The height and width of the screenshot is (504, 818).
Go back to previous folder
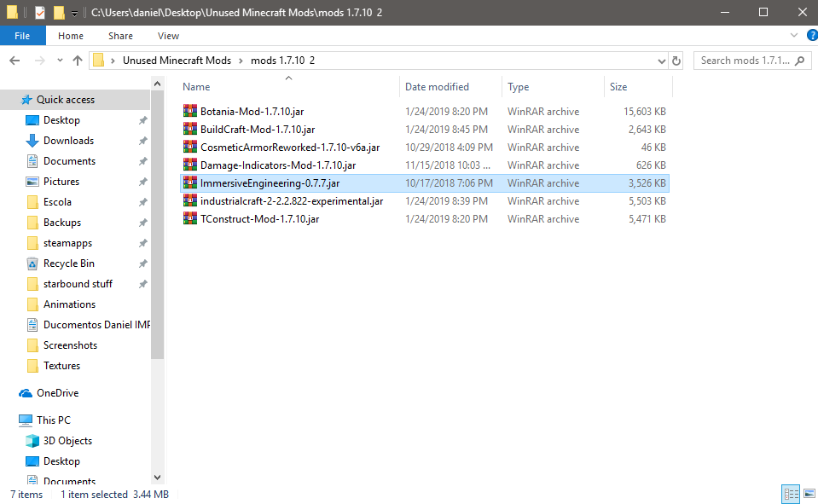[x=15, y=61]
